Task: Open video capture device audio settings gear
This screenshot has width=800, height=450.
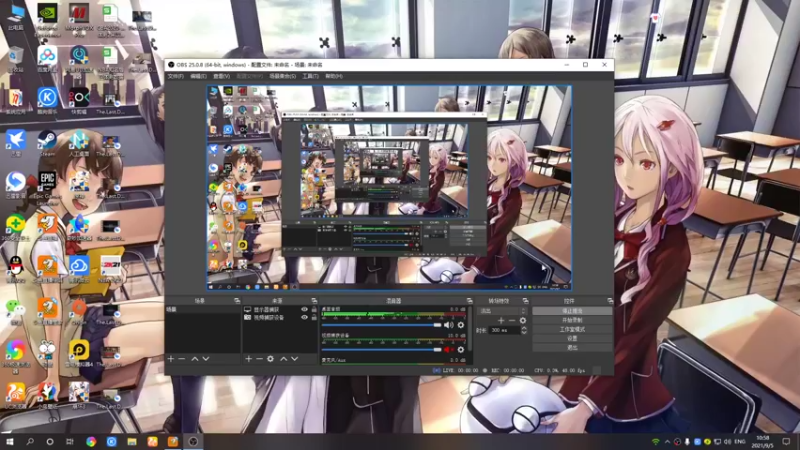Action: pos(461,349)
